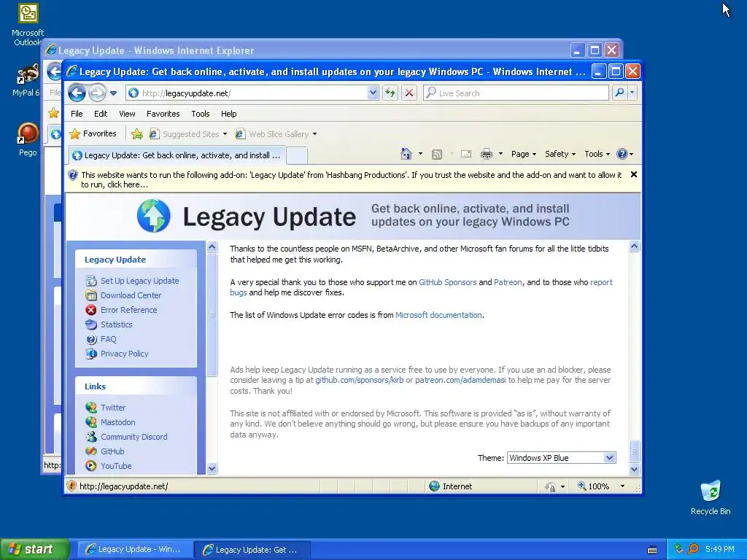Screen dimensions: 747x560
Task: Click the front window's Forward arrow button
Action: [x=97, y=93]
